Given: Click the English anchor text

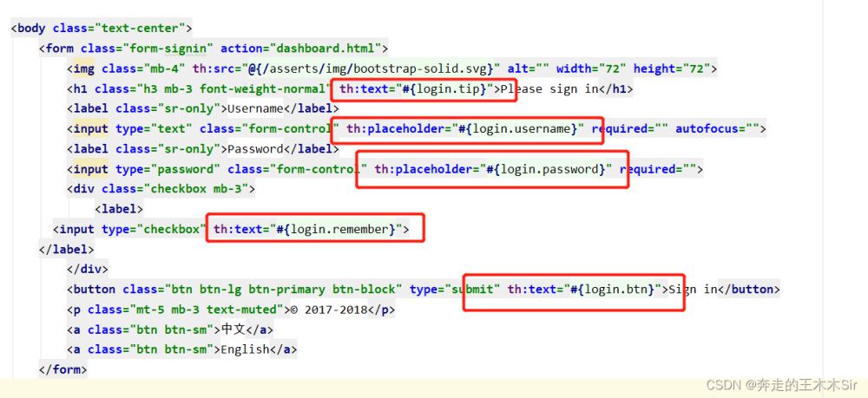Looking at the screenshot, I should 247,349.
